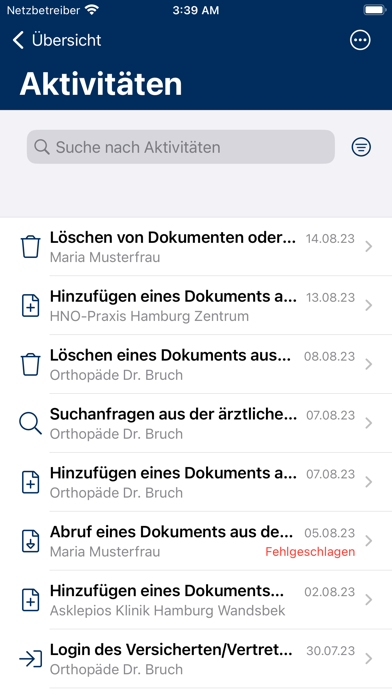Tap add-document icon for Asklepios Klinik entry
This screenshot has width=392, height=696.
click(31, 600)
